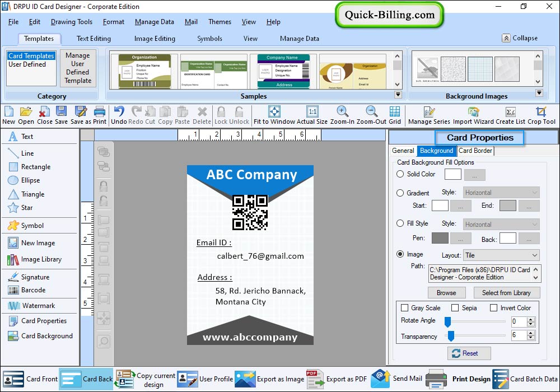Select User Defined category item
This screenshot has height=392, width=560.
(x=27, y=64)
